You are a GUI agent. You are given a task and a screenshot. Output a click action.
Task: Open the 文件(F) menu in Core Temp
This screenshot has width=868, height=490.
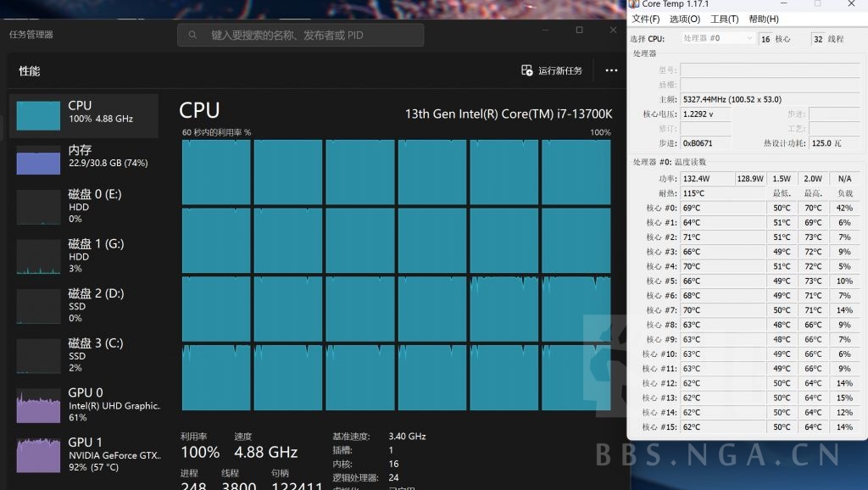(648, 19)
